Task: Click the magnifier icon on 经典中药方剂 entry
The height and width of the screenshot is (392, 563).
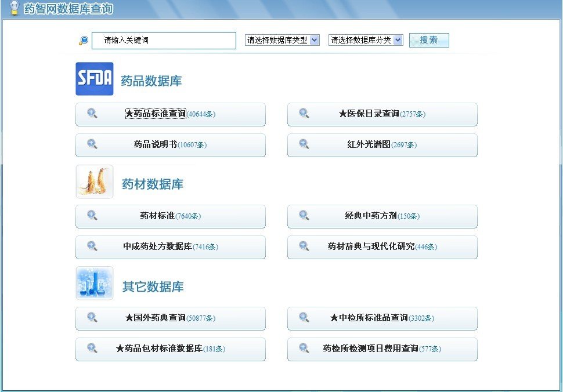Action: [304, 216]
